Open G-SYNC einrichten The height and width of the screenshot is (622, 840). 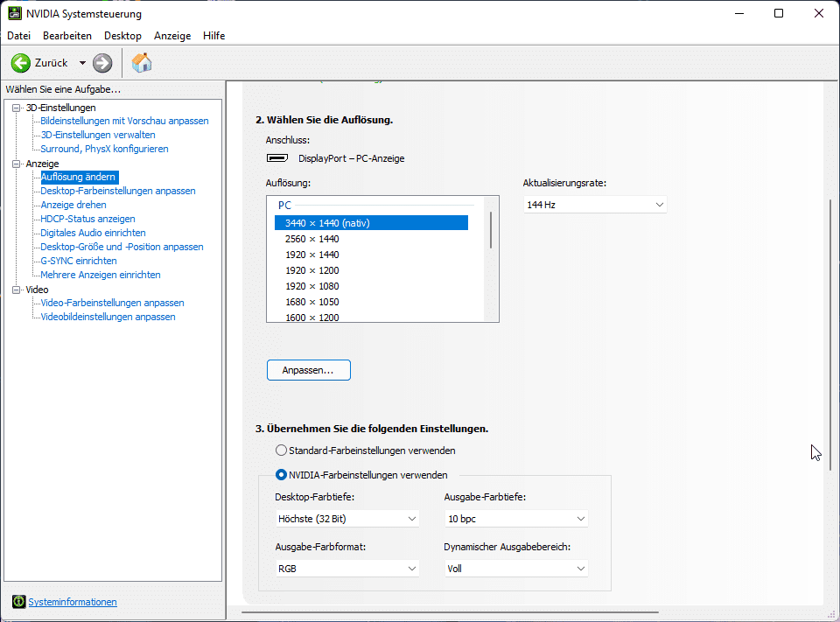click(79, 261)
